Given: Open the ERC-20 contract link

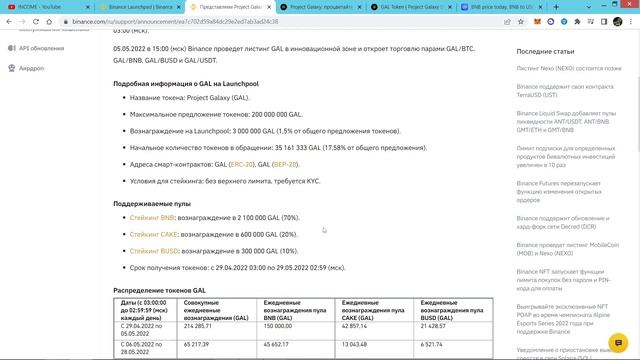Looking at the screenshot, I should (242, 164).
